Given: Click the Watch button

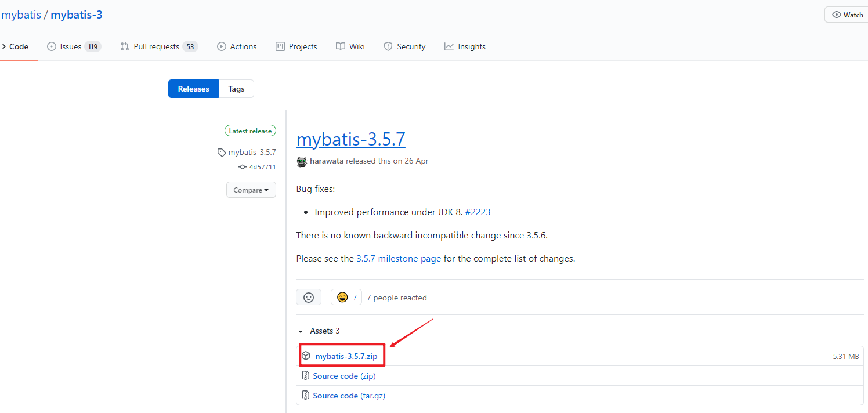Looking at the screenshot, I should pyautogui.click(x=847, y=15).
